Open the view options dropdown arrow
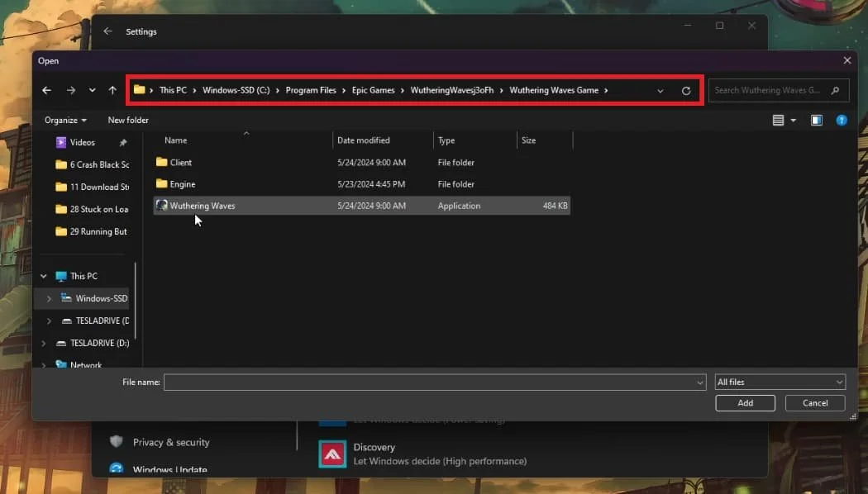868x494 pixels. 794,120
